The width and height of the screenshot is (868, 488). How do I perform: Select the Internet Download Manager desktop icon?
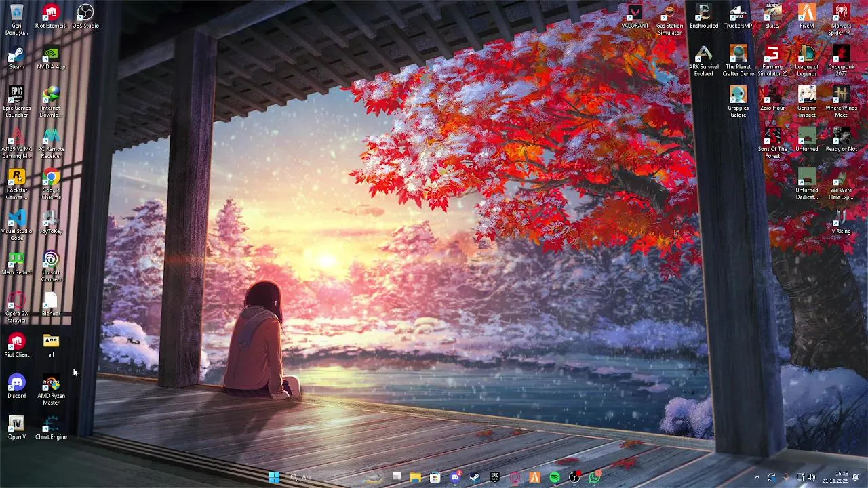(51, 102)
